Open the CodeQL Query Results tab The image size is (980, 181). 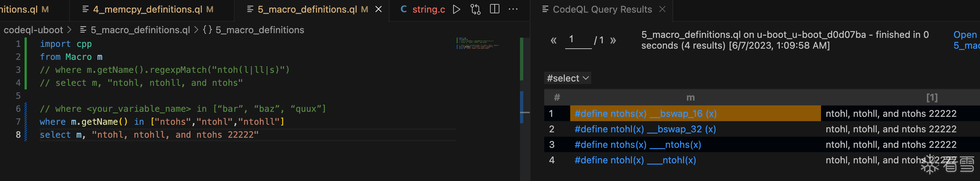602,9
